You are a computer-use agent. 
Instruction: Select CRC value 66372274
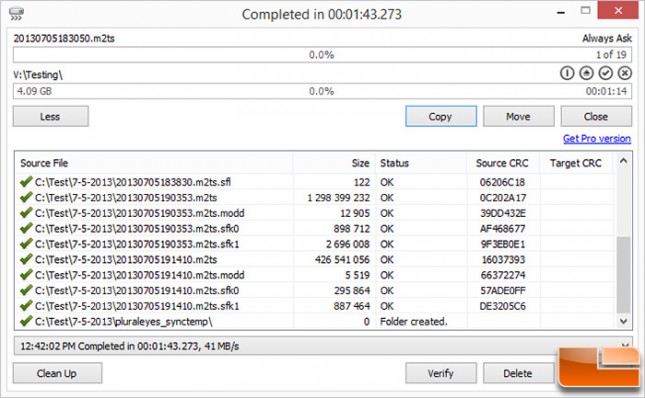(503, 275)
